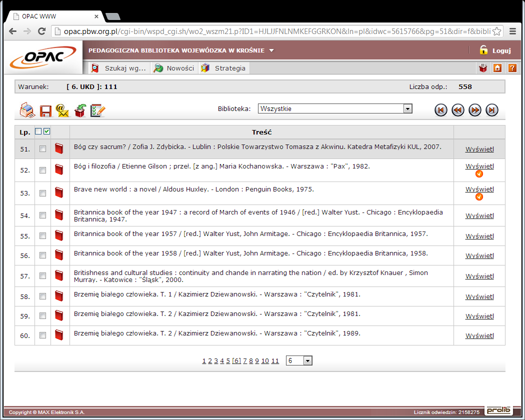Image resolution: width=525 pixels, height=420 pixels.
Task: Tick checkbox for Britannica 1947 row
Action: [42, 215]
